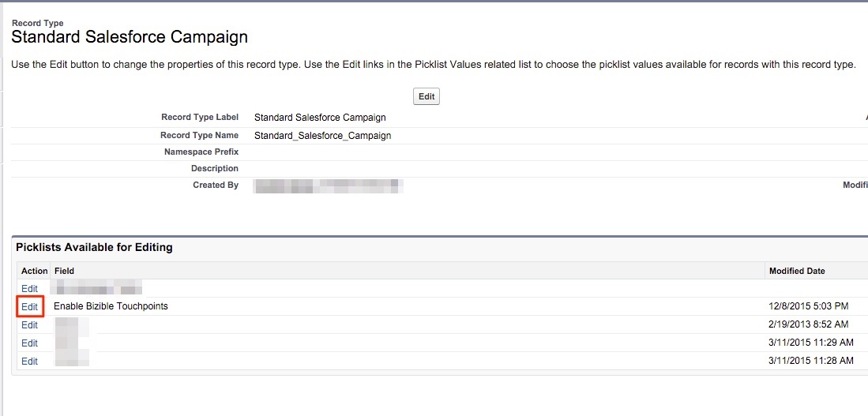
Task: Select the Enable Bizible Touchpoints field name
Action: 111,306
